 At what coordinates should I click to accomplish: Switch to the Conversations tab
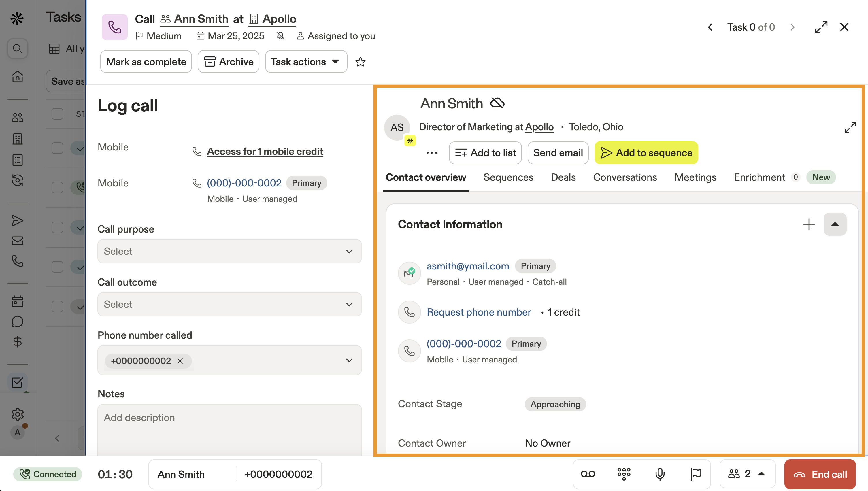point(625,177)
